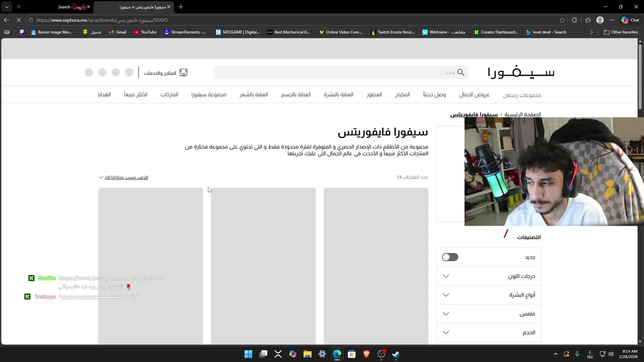Open Twitch Emote Resizer bookmark
This screenshot has width=644, height=362.
pyautogui.click(x=393, y=32)
